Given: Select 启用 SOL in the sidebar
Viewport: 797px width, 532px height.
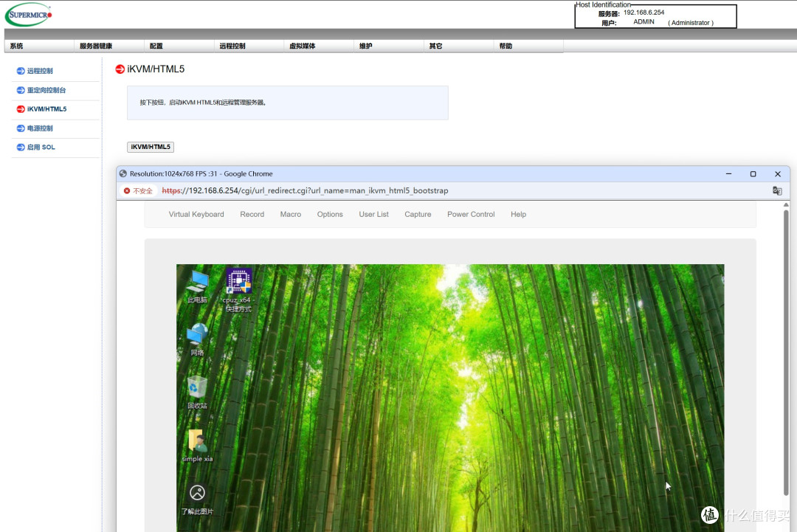Looking at the screenshot, I should [x=41, y=148].
